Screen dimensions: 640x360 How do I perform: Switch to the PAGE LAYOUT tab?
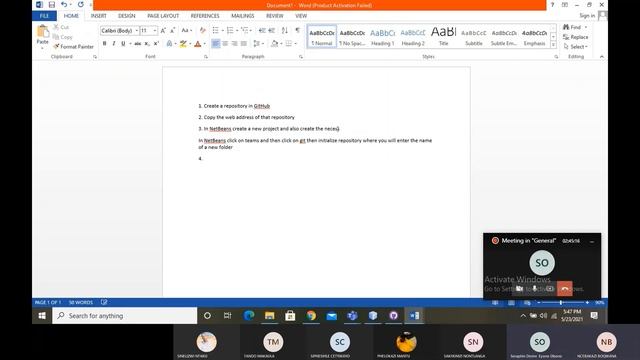coord(163,16)
